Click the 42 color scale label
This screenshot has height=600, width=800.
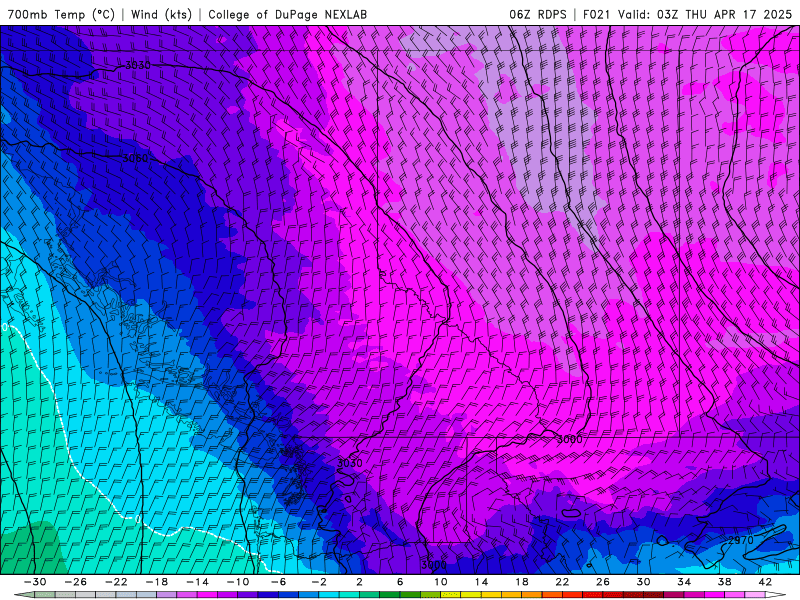click(765, 582)
